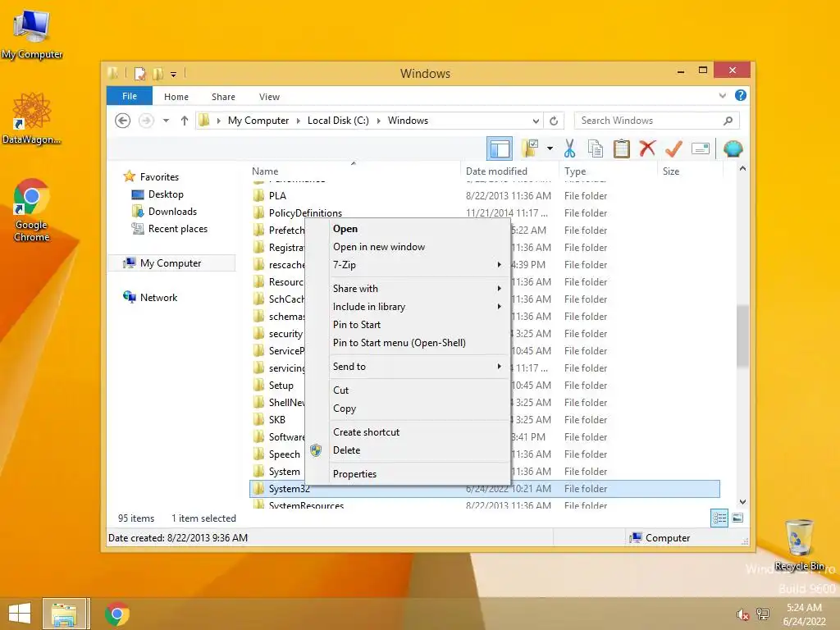Expand the Send to submenu

pyautogui.click(x=407, y=367)
